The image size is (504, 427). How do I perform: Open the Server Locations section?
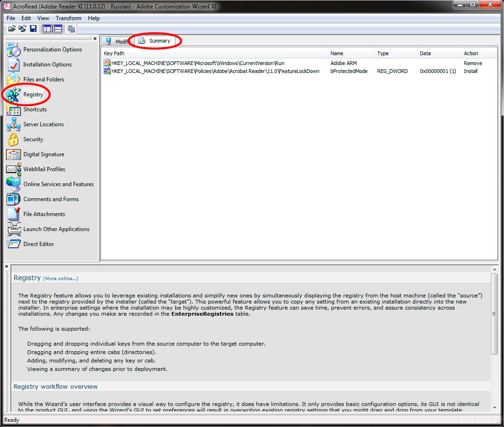pos(35,124)
